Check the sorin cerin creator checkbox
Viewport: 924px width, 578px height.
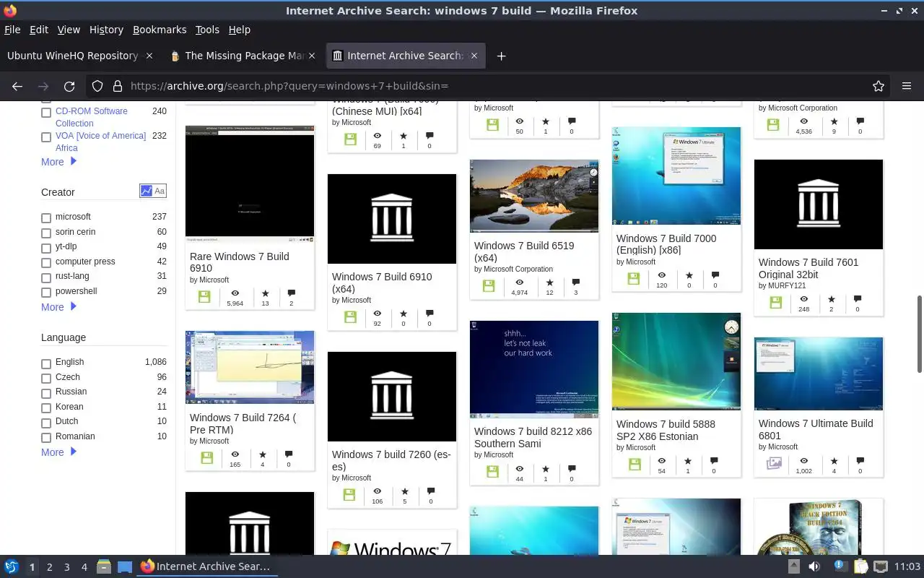tap(46, 233)
